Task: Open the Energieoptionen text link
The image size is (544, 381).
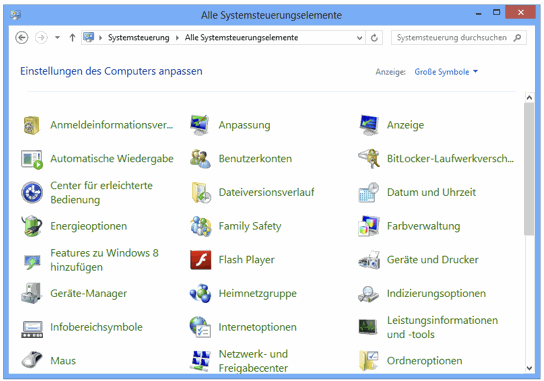Action: (x=88, y=226)
